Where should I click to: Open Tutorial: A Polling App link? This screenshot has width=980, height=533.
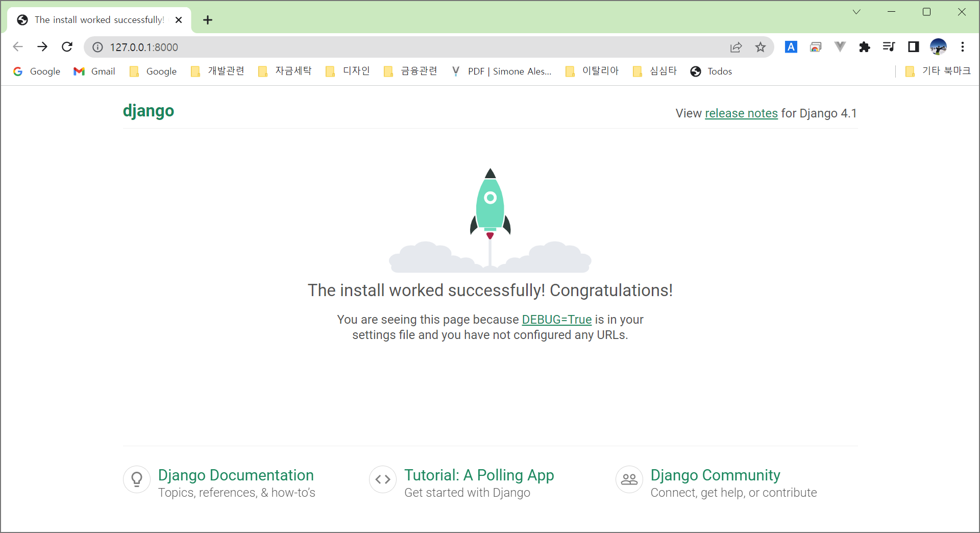tap(479, 475)
